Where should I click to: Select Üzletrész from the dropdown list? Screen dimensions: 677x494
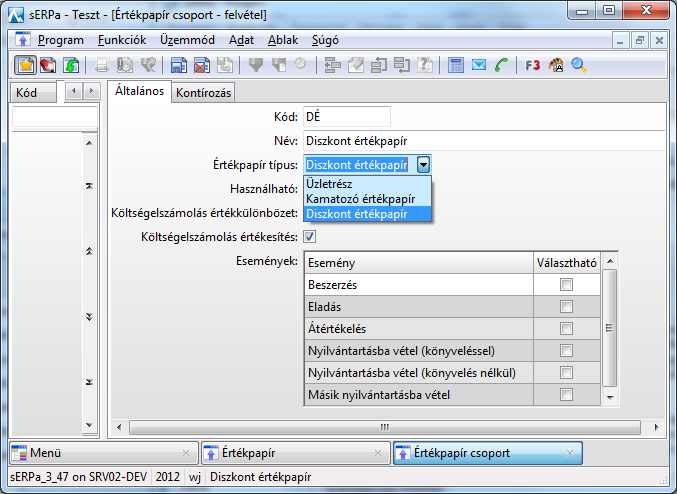(367, 184)
